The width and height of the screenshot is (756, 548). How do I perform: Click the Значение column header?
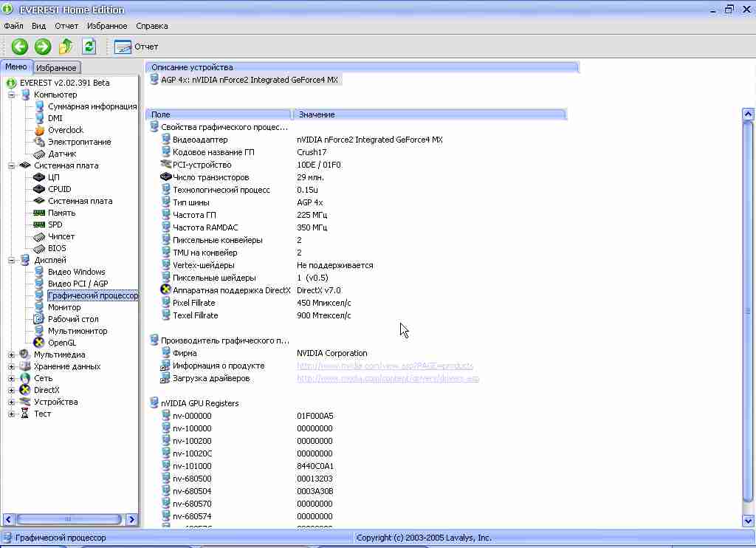pos(430,114)
